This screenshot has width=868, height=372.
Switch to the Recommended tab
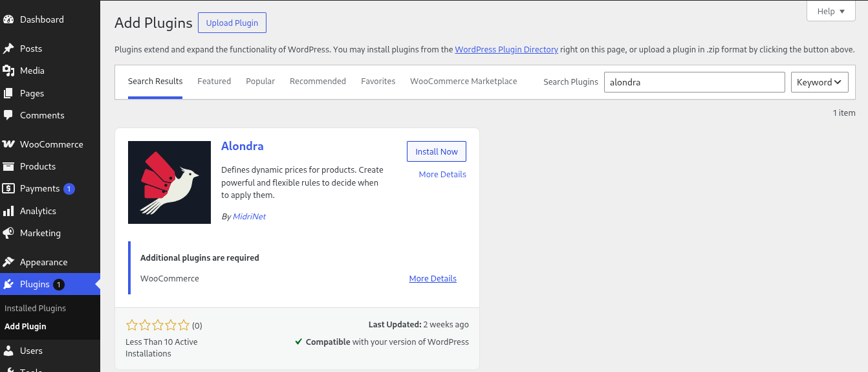click(x=318, y=82)
